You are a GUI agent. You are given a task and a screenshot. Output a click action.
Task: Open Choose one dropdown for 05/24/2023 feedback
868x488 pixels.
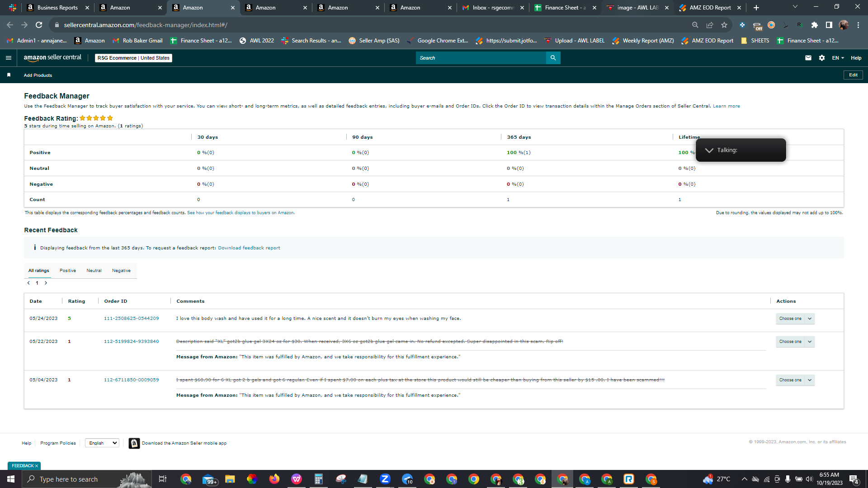pyautogui.click(x=795, y=319)
